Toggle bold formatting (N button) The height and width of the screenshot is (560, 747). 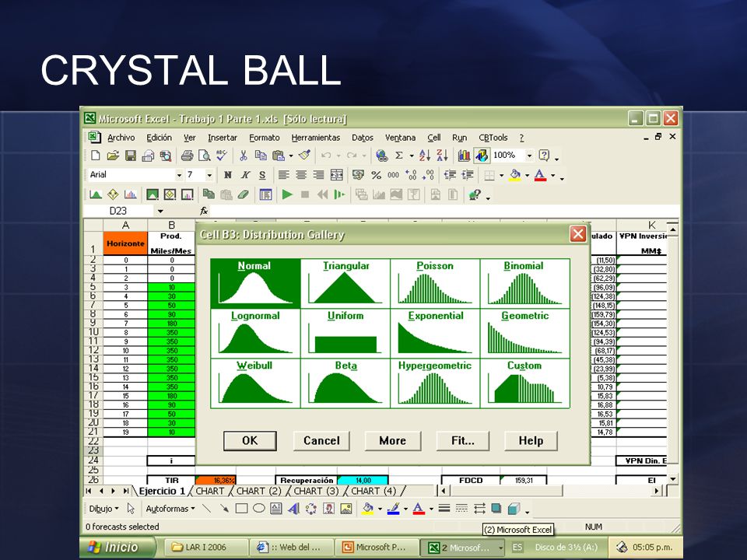coord(228,175)
